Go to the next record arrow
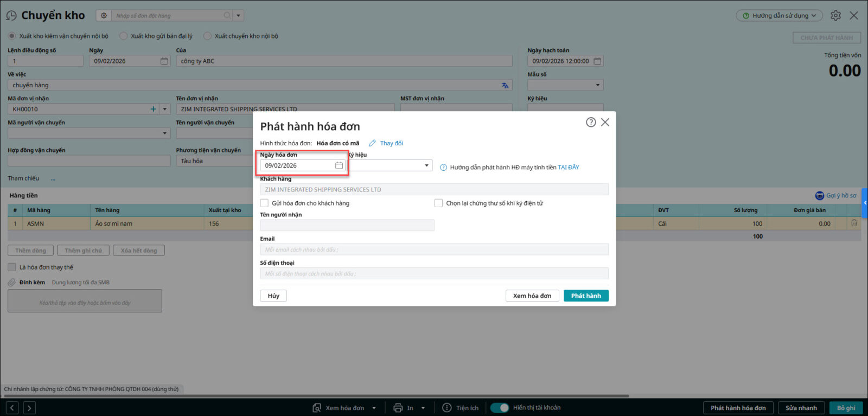 [x=30, y=408]
